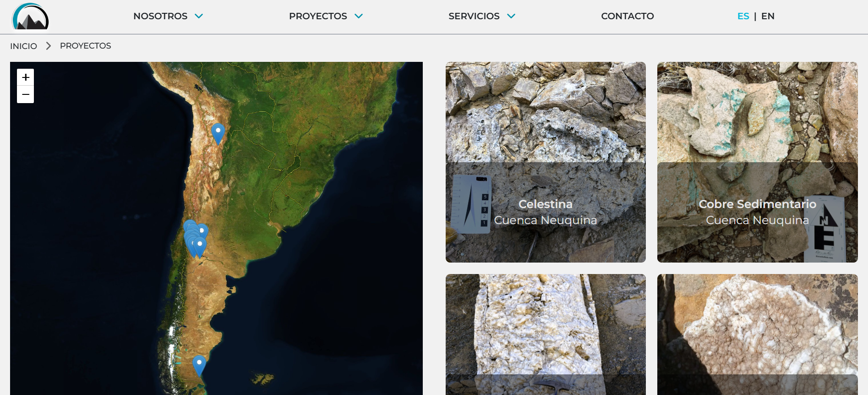
Task: Expand the Servicios menu chevron
Action: point(511,16)
